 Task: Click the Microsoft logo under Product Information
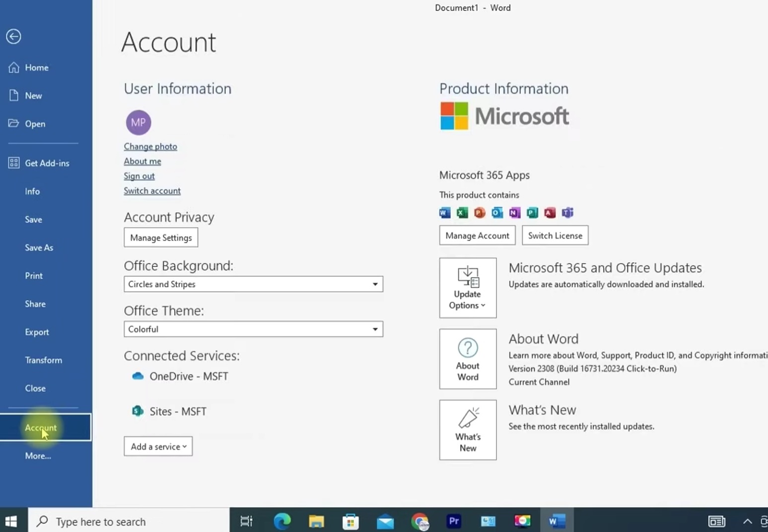click(504, 116)
